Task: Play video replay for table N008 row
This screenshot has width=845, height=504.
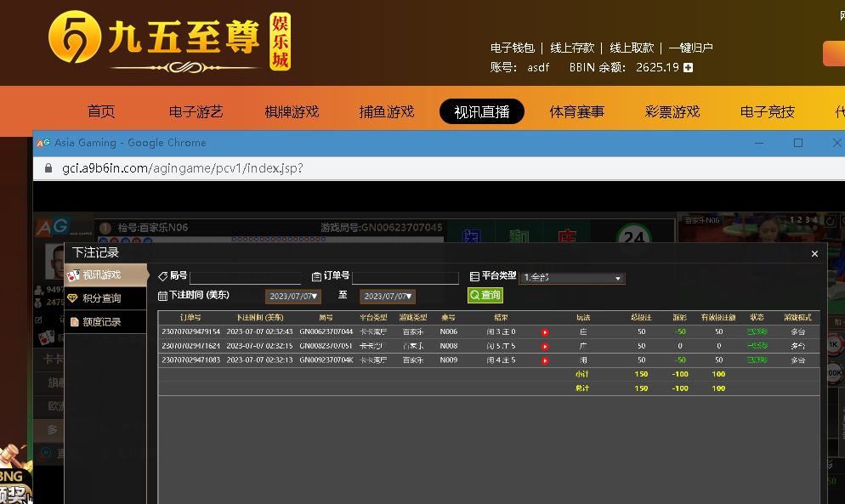Action: tap(545, 347)
